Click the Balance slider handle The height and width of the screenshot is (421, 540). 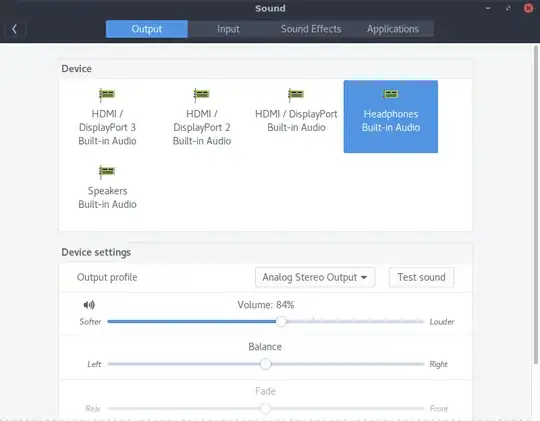[x=266, y=364]
